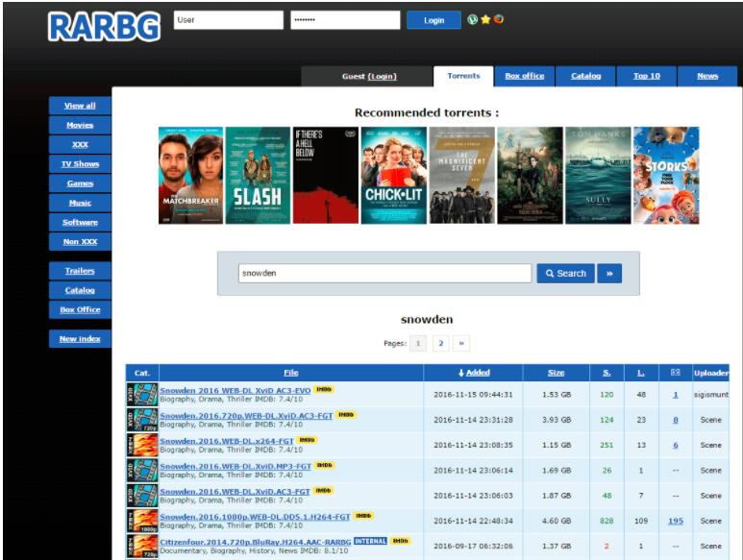The width and height of the screenshot is (743, 560).
Task: Open the Top 10 tab
Action: 646,76
